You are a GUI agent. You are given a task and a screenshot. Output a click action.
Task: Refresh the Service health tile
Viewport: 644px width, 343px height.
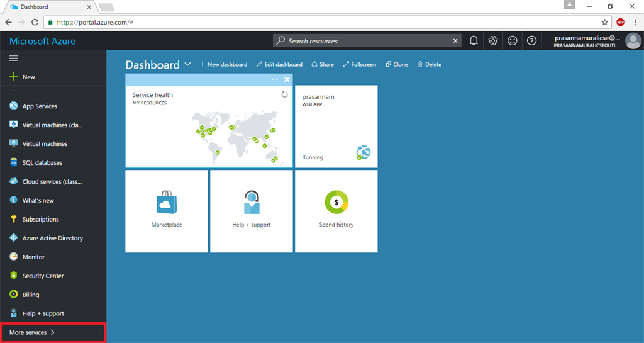click(284, 94)
